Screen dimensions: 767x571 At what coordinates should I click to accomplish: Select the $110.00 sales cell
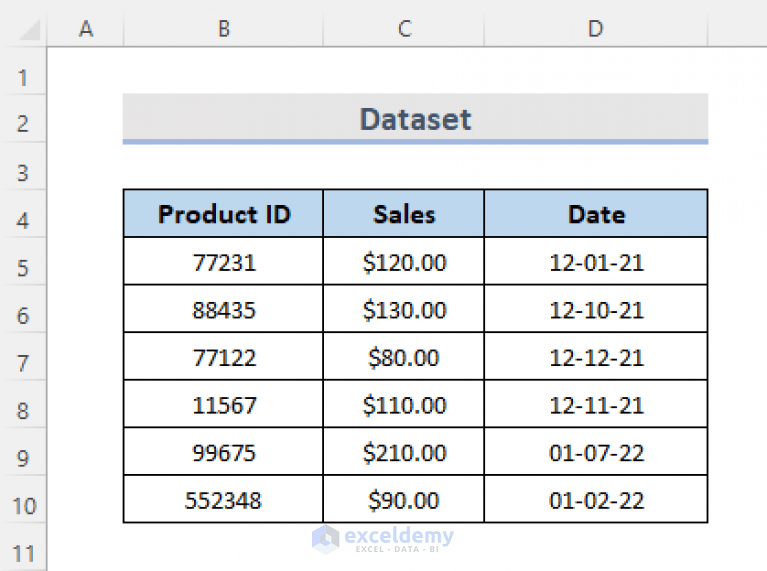[404, 404]
